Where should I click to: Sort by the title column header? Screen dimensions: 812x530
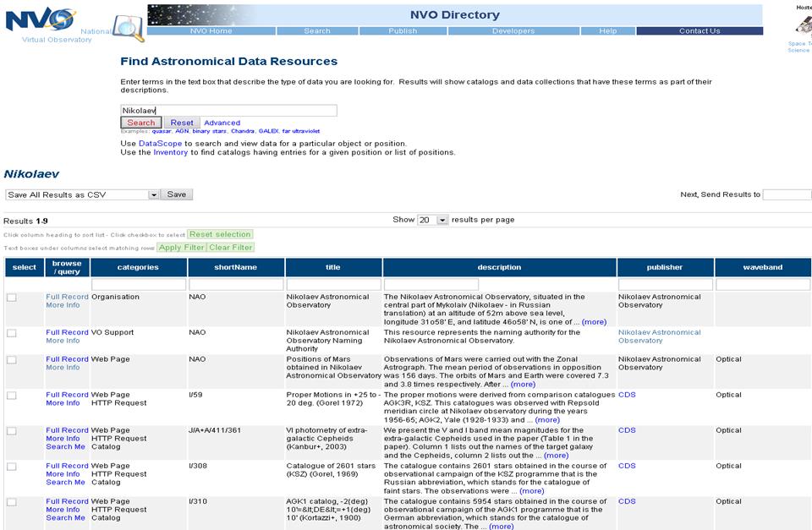333,267
